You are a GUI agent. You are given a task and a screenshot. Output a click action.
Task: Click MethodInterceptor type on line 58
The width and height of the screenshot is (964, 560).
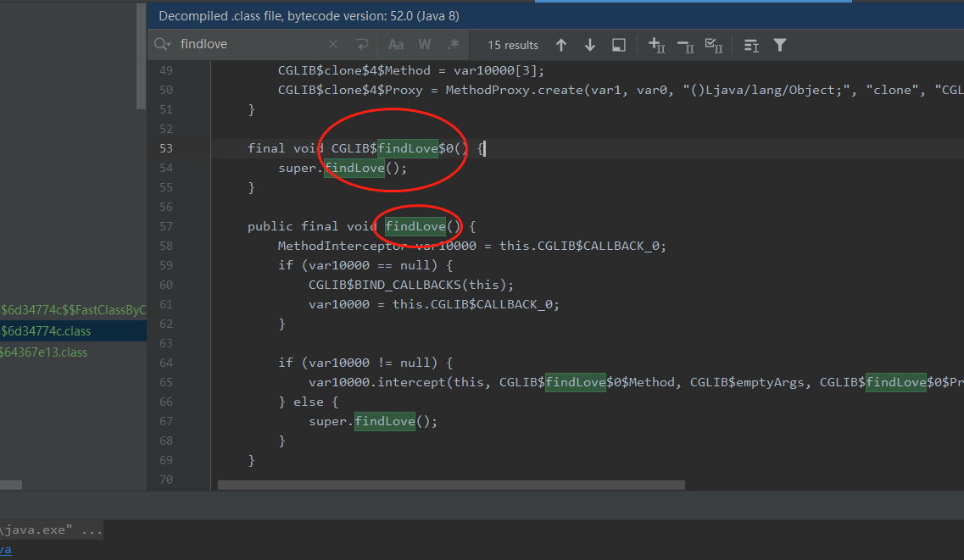tap(342, 246)
